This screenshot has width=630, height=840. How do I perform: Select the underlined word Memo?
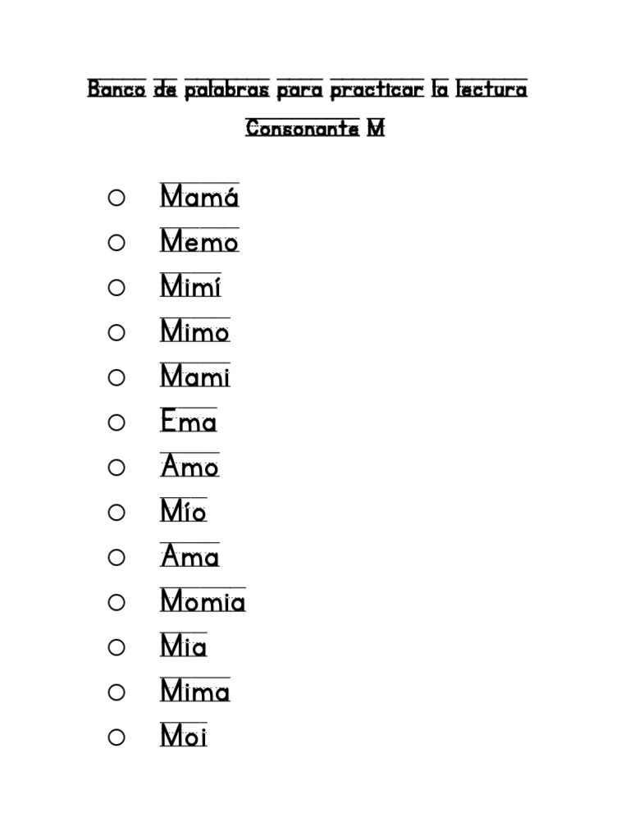pyautogui.click(x=199, y=240)
